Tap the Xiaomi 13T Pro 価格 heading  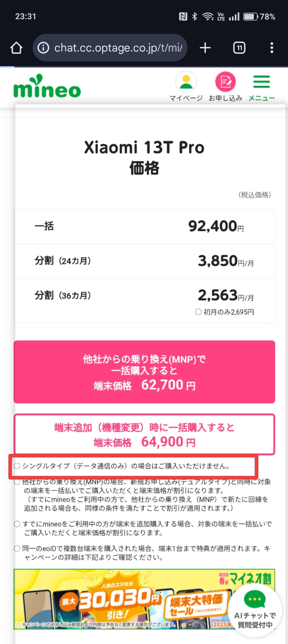tap(144, 158)
